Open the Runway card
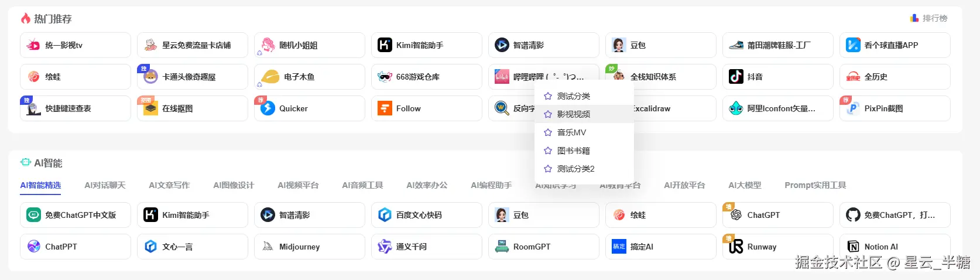This screenshot has height=280, width=980. [778, 247]
